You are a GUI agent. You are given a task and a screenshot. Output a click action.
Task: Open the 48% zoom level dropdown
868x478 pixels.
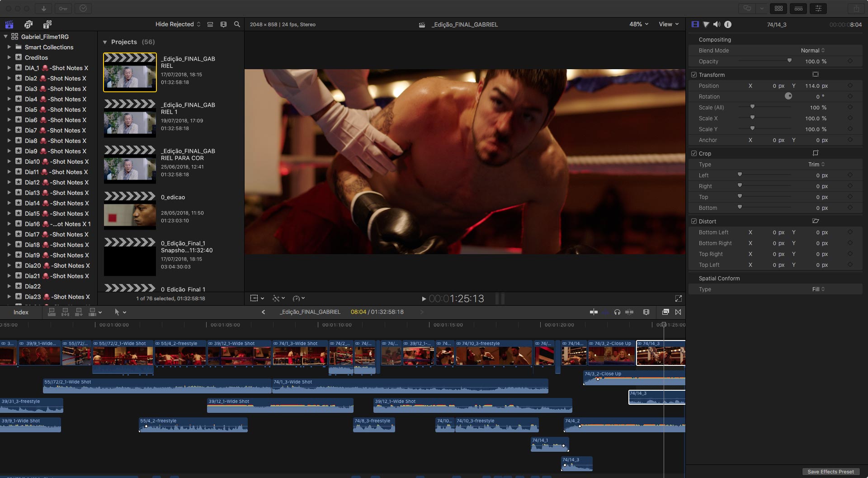pos(638,24)
